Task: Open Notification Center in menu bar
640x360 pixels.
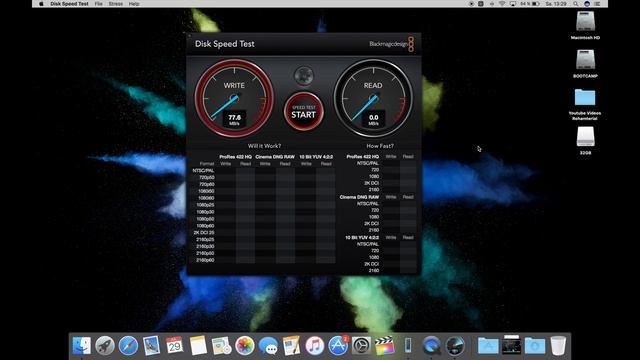Action: click(x=597, y=4)
